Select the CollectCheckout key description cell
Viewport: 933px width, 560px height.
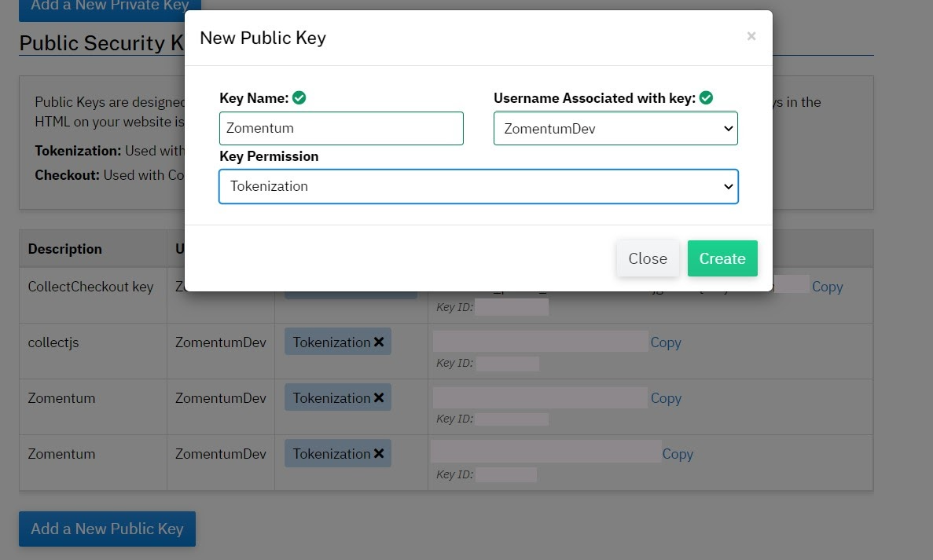coord(93,295)
